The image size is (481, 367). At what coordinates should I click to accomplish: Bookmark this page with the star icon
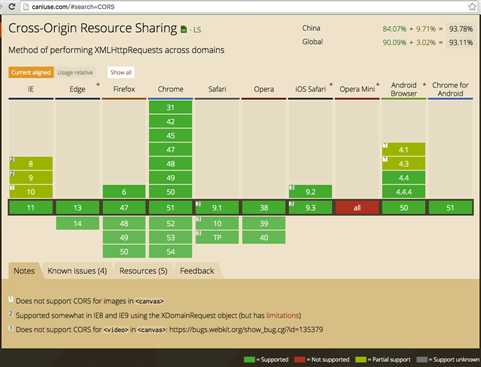point(472,6)
